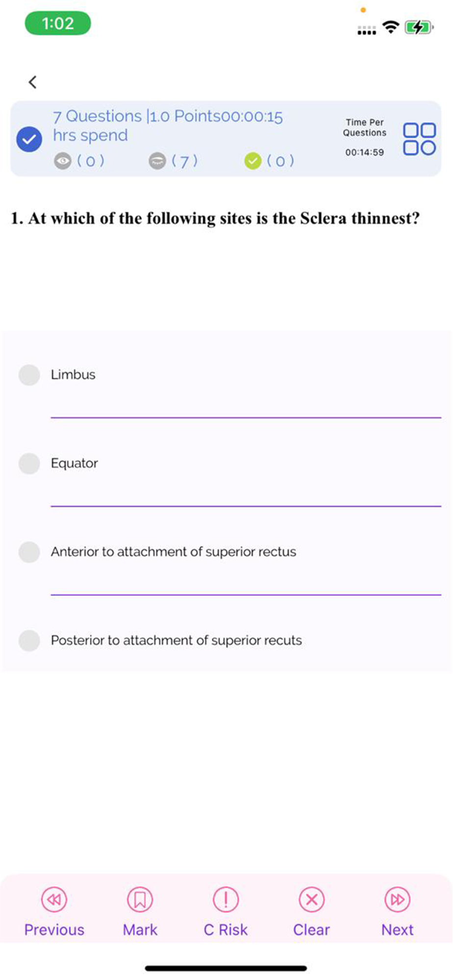Tap the Next text label
453x980 pixels.
[397, 930]
